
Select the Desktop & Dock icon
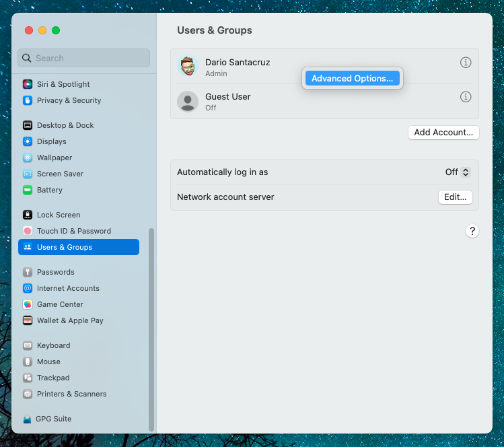point(28,125)
